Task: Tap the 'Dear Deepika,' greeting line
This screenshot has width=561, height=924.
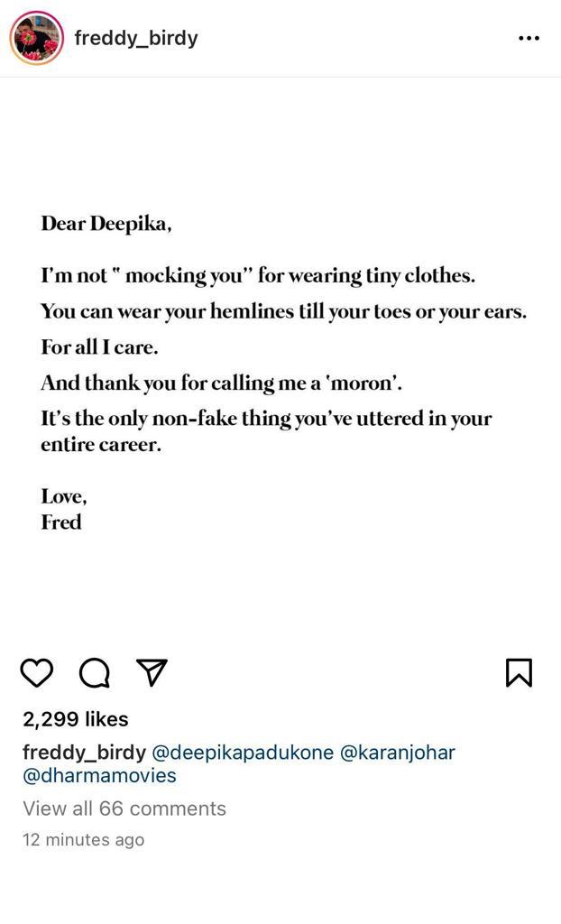Action: [106, 224]
